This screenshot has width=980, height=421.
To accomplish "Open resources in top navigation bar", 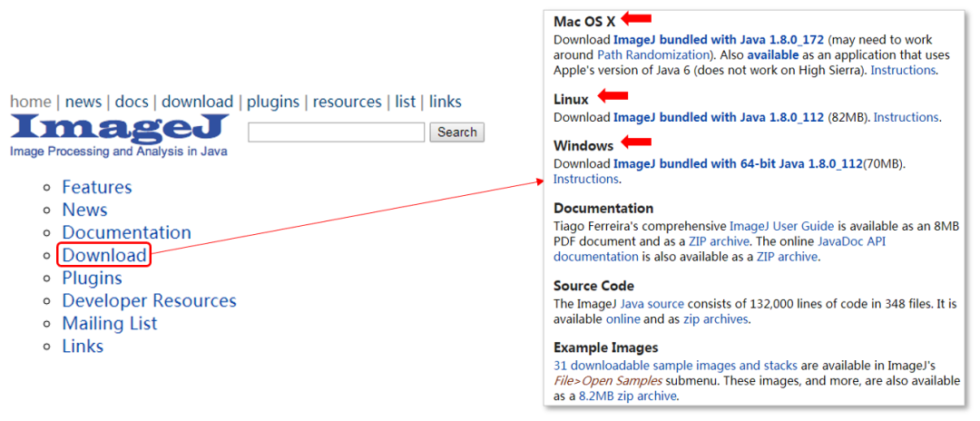I will point(347,102).
